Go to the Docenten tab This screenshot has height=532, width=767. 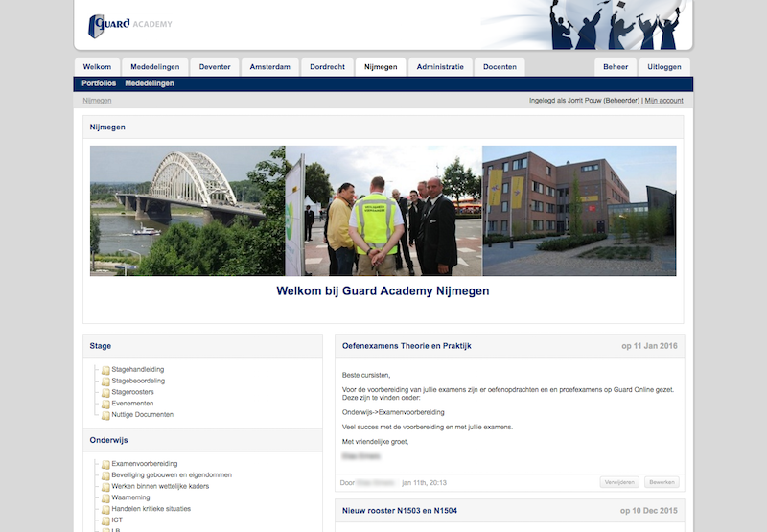500,67
